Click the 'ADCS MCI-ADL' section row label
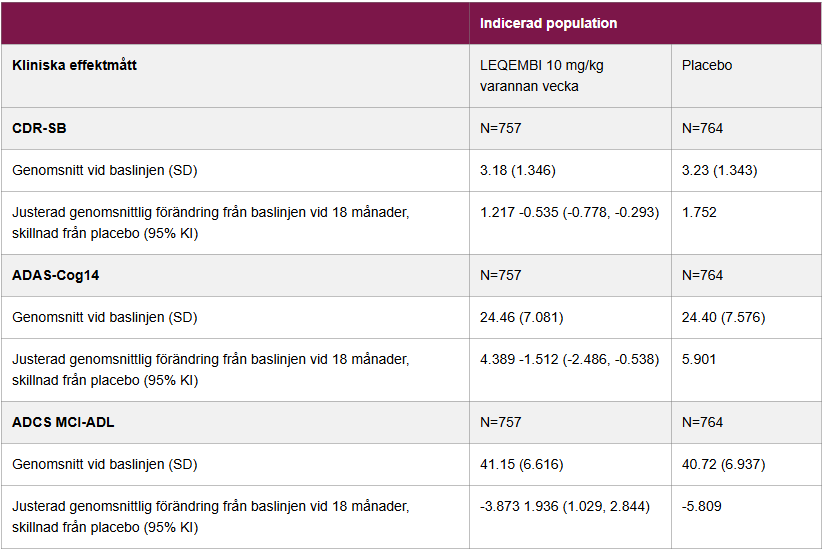Image resolution: width=823 pixels, height=550 pixels. (63, 423)
